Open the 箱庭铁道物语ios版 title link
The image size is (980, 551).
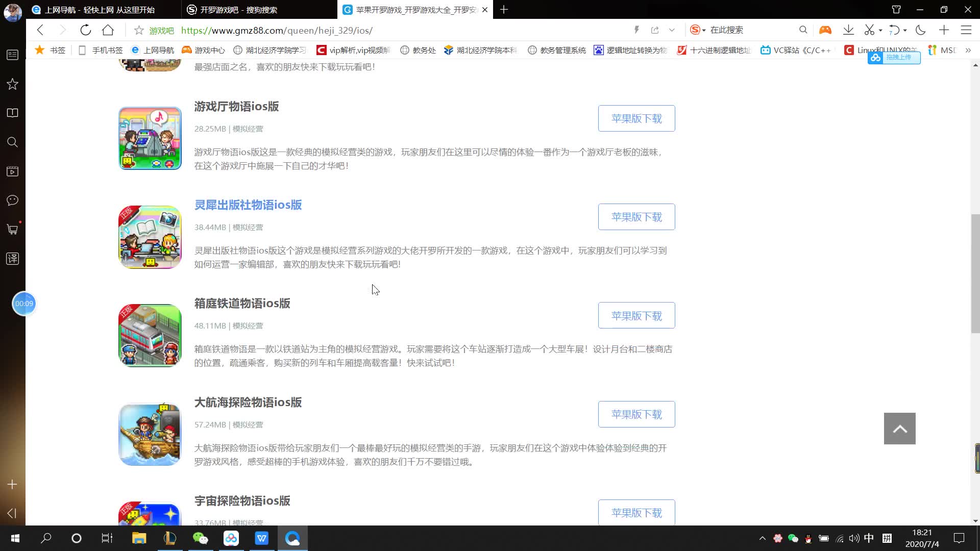pos(242,304)
